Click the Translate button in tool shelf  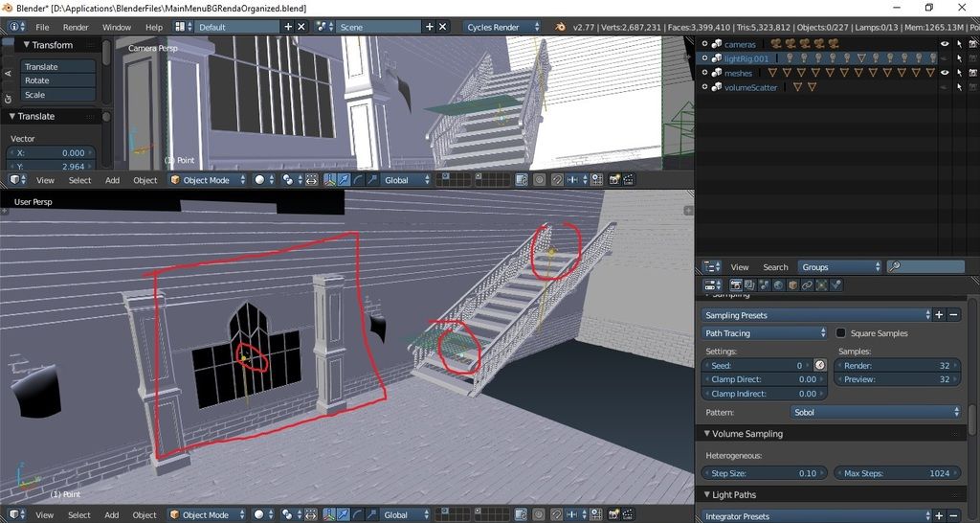pyautogui.click(x=58, y=66)
